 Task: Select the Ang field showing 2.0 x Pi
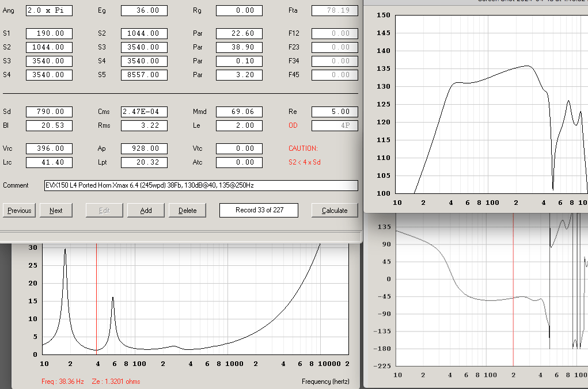tap(49, 10)
